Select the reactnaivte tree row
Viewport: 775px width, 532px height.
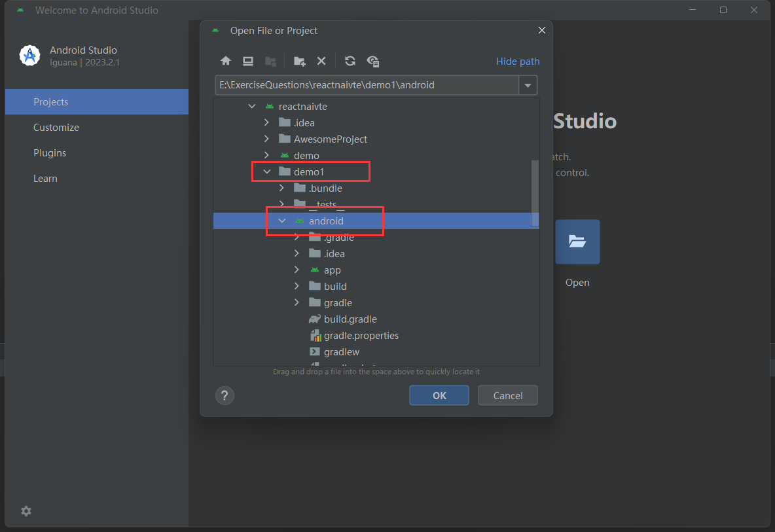(x=376, y=106)
